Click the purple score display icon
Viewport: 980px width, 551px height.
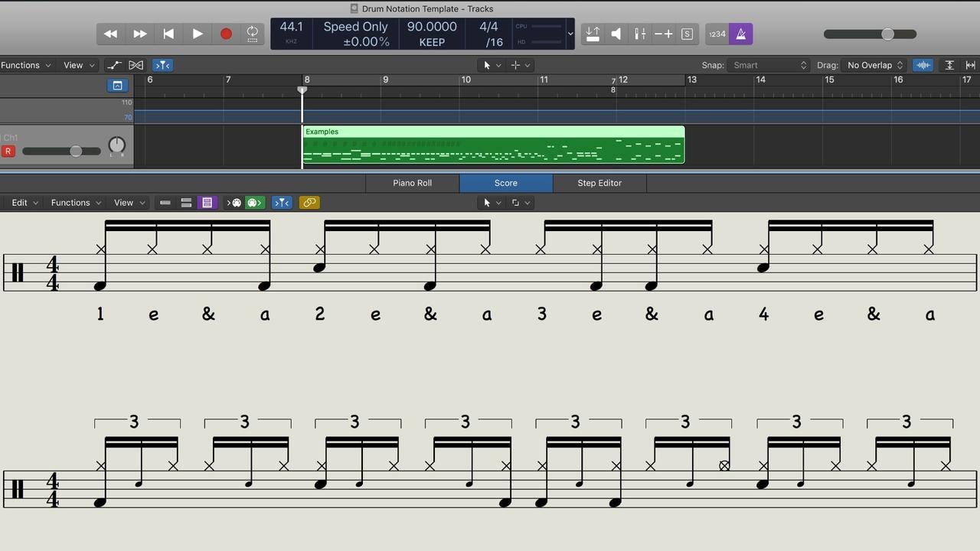tap(207, 202)
